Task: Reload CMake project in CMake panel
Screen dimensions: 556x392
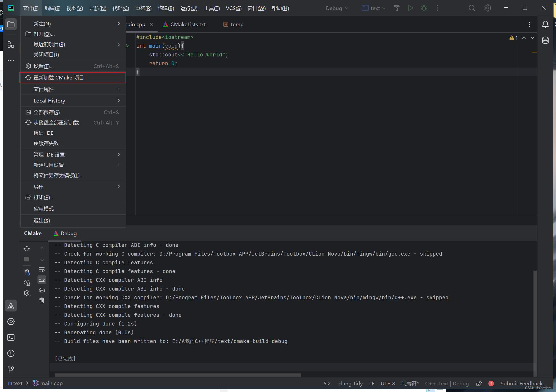Action: coord(27,249)
